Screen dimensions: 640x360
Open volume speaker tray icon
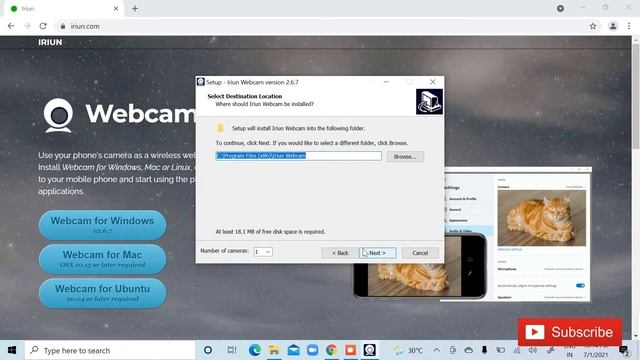[x=533, y=350]
